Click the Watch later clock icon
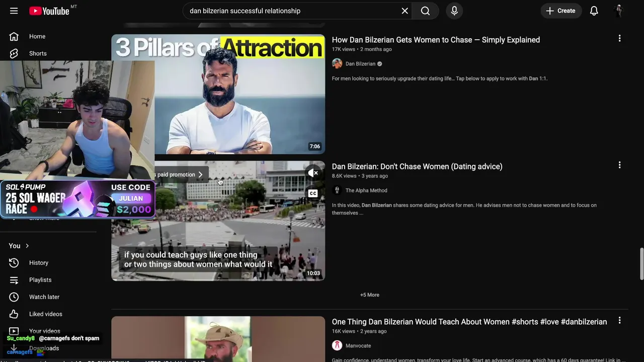644x362 pixels. coord(14,297)
